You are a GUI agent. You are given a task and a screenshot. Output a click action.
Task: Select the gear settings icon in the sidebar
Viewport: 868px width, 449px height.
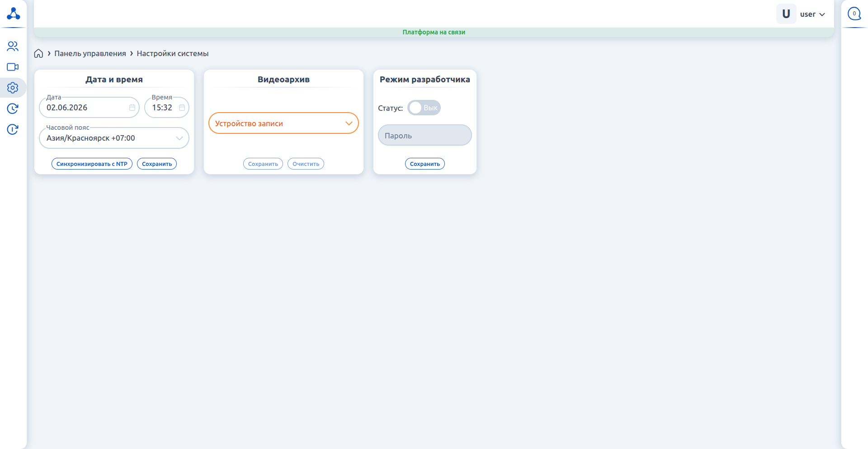[13, 88]
